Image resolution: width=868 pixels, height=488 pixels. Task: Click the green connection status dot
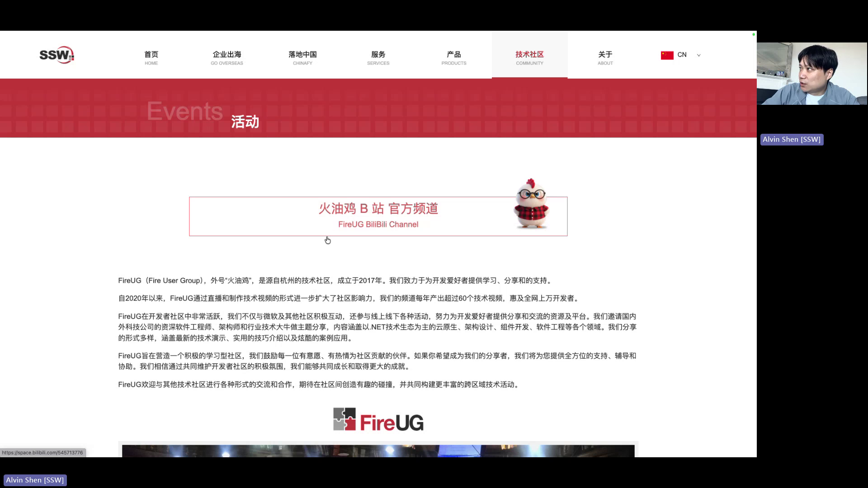(x=753, y=34)
